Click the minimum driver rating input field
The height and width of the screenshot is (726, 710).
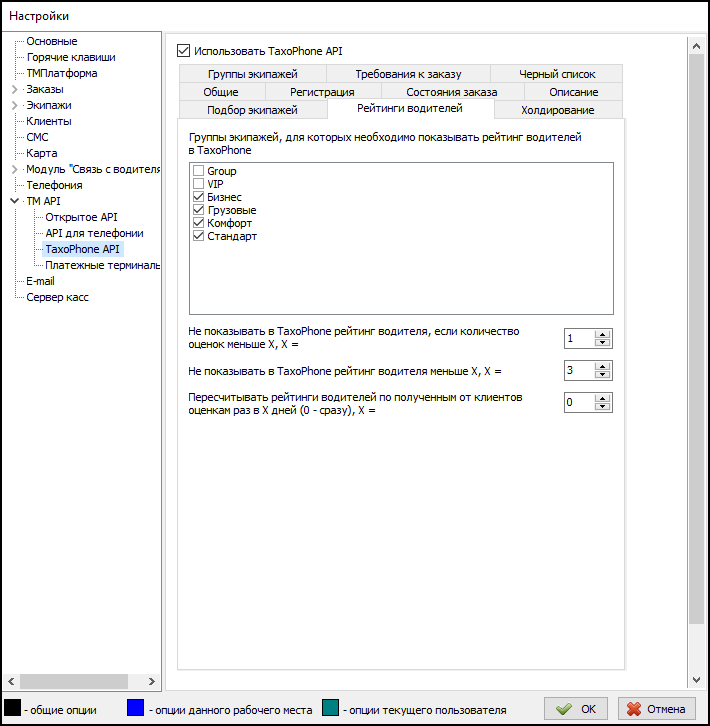pyautogui.click(x=578, y=371)
